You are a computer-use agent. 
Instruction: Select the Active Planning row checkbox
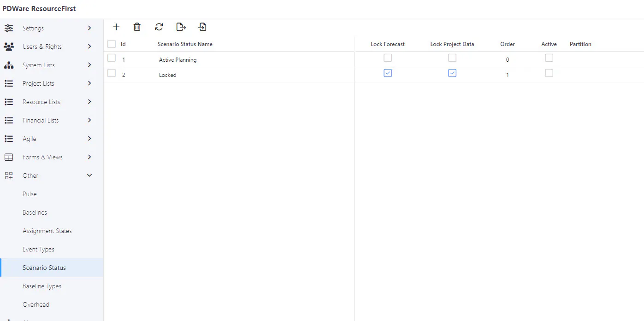tap(112, 58)
